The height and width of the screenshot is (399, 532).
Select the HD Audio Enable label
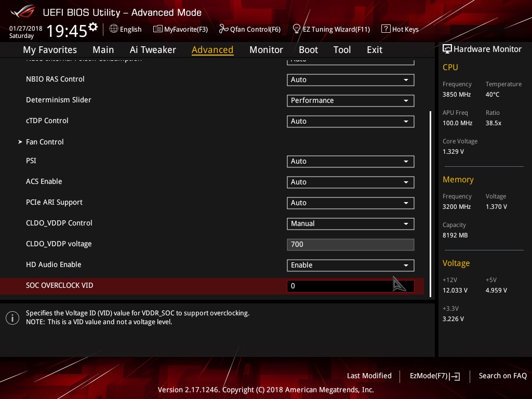(x=54, y=264)
